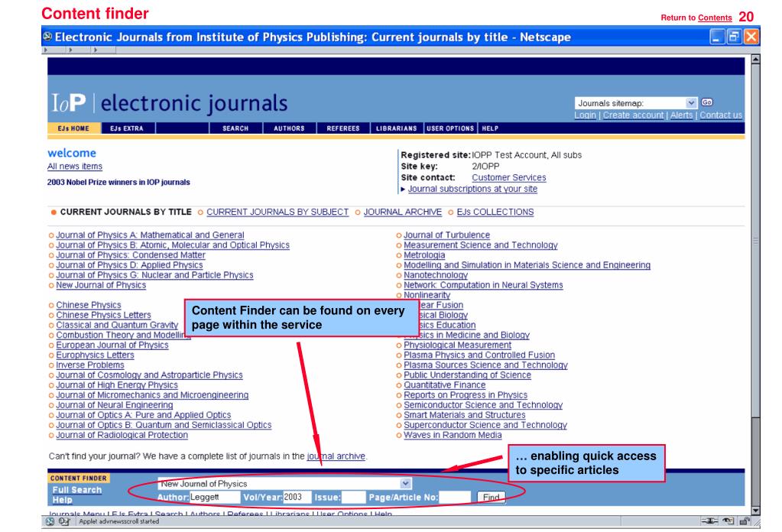Open Reports on Progress in Physics
This screenshot has width=782, height=532.
pyautogui.click(x=466, y=394)
